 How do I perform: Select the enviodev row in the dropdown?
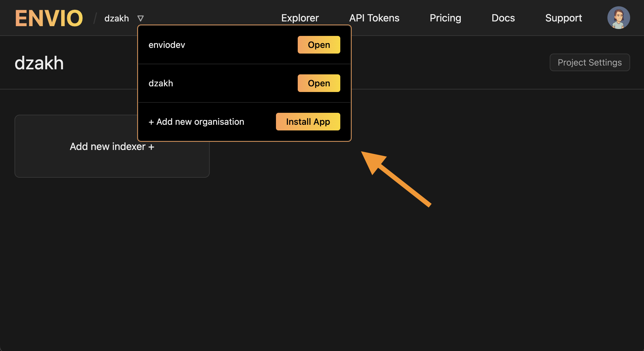coord(167,44)
